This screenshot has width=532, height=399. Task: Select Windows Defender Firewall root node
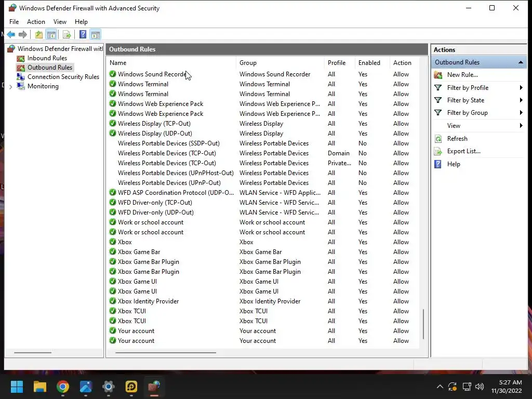click(x=60, y=49)
